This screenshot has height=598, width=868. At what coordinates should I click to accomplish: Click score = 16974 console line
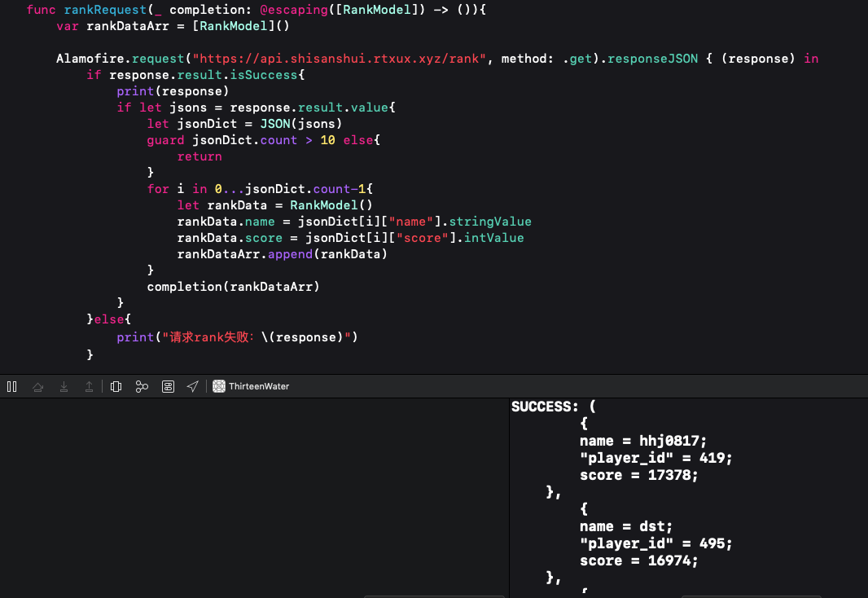click(639, 561)
